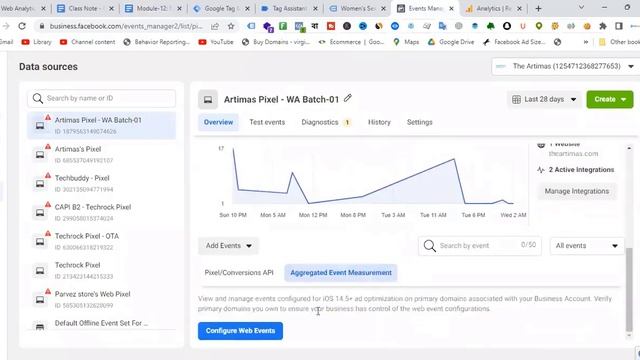Click the site lock icon in address bar

point(42,26)
